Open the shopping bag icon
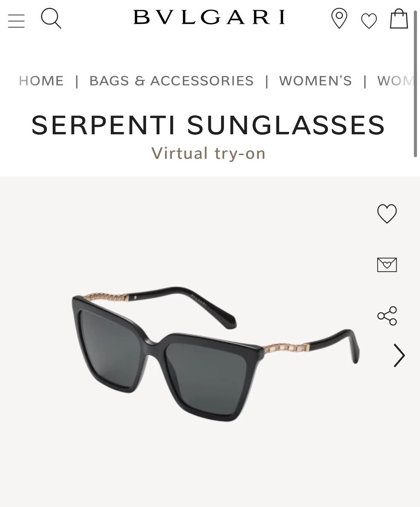Image resolution: width=420 pixels, height=507 pixels. coord(399,18)
